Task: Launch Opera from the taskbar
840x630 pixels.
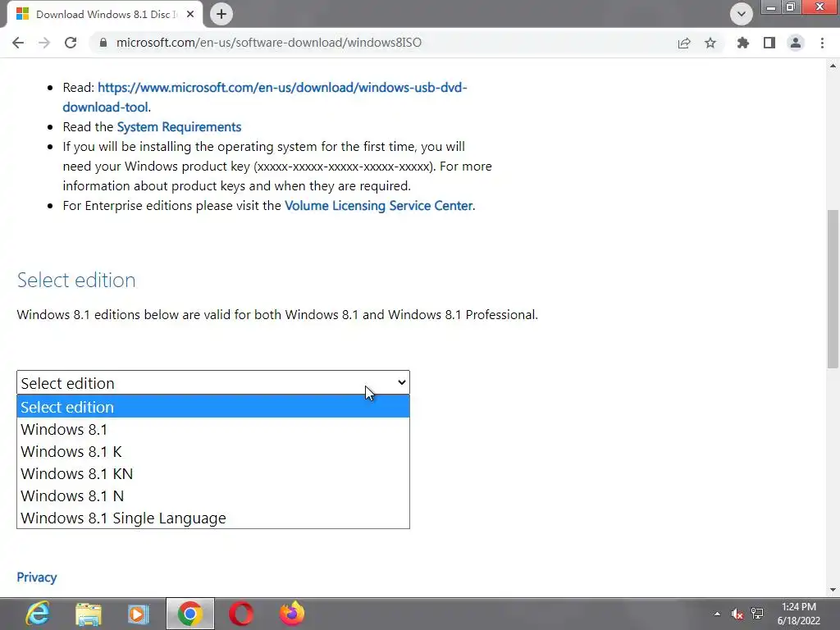Action: point(241,614)
